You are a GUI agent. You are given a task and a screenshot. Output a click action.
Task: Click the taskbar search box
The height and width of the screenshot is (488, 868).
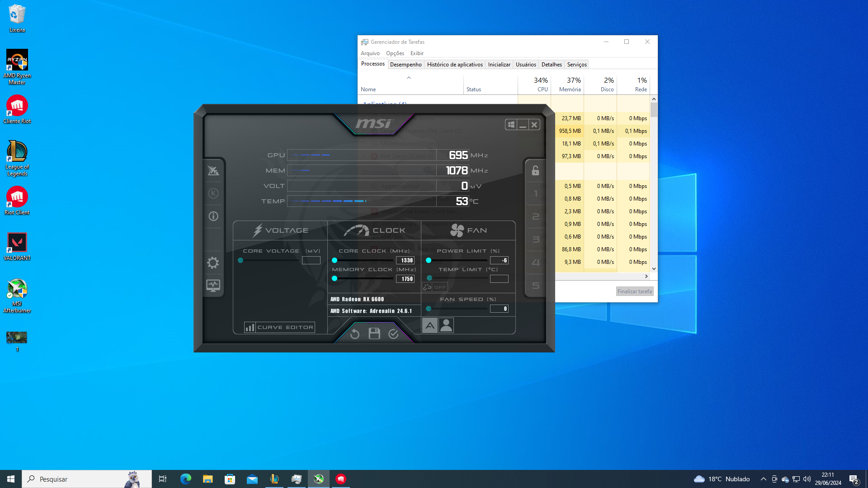point(87,479)
